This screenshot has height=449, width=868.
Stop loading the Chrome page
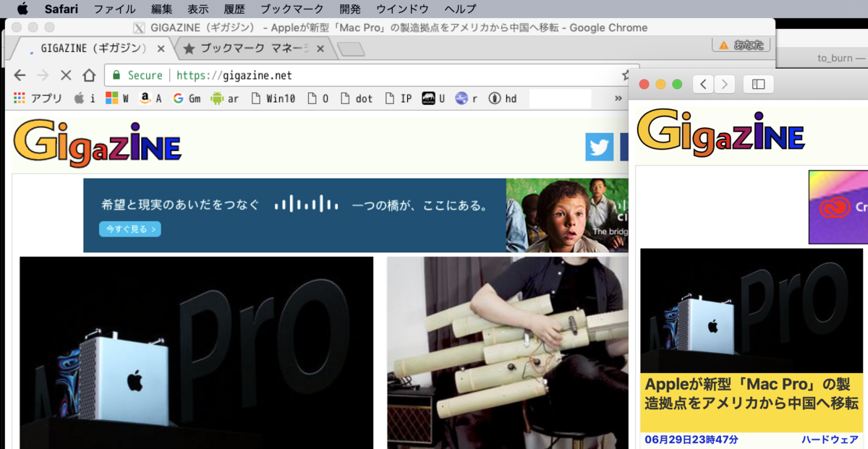65,75
